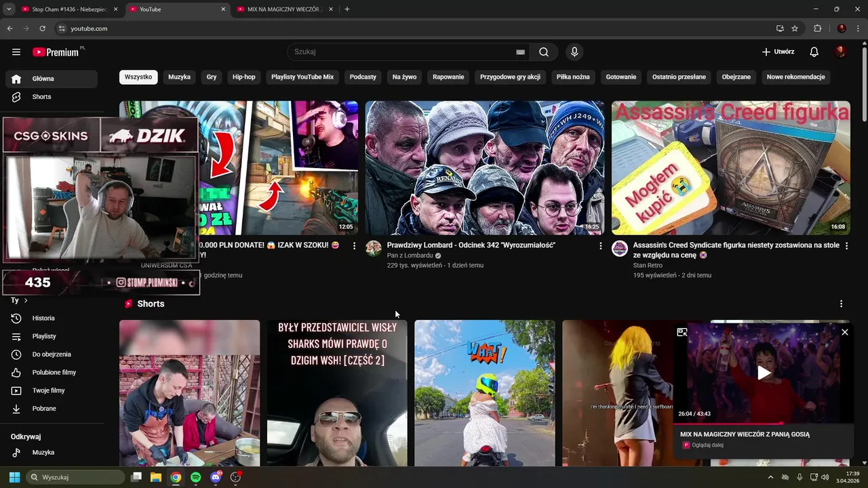Expand the Ty section chevron
868x488 pixels.
(26, 300)
